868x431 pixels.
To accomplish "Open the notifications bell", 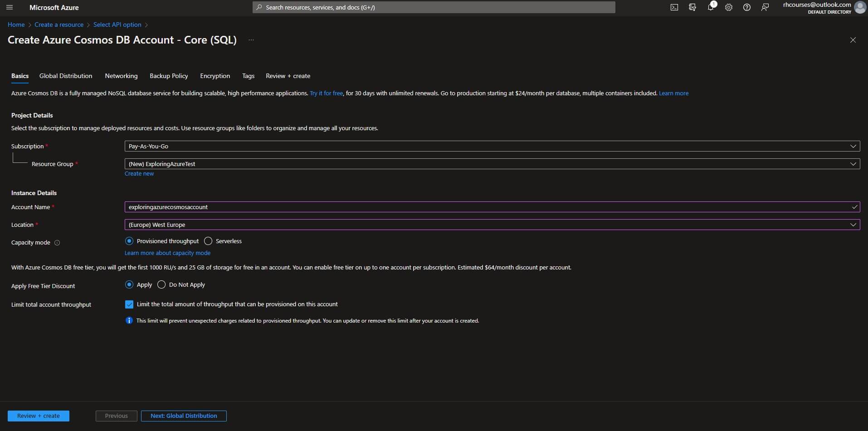I will click(x=711, y=7).
